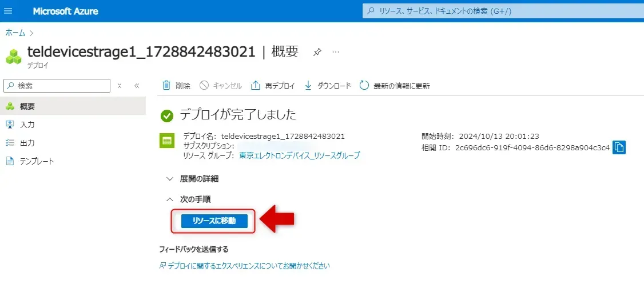
Task: Click the ホーム breadcrumb link
Action: [15, 33]
